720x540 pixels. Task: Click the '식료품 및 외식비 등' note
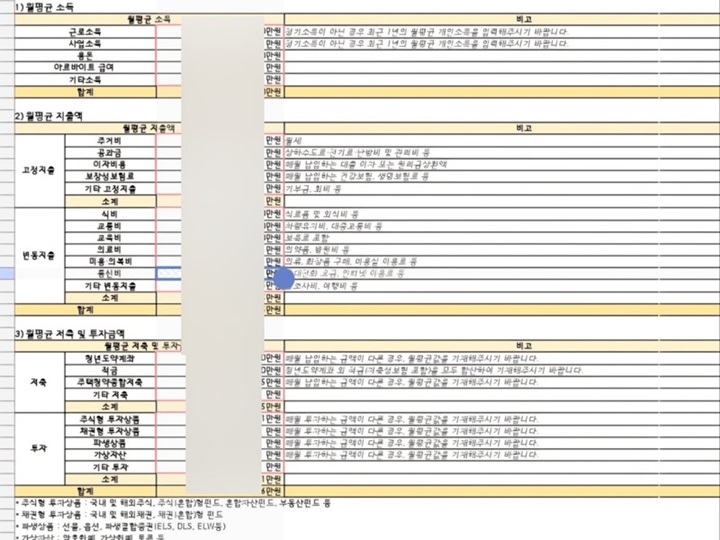click(501, 214)
